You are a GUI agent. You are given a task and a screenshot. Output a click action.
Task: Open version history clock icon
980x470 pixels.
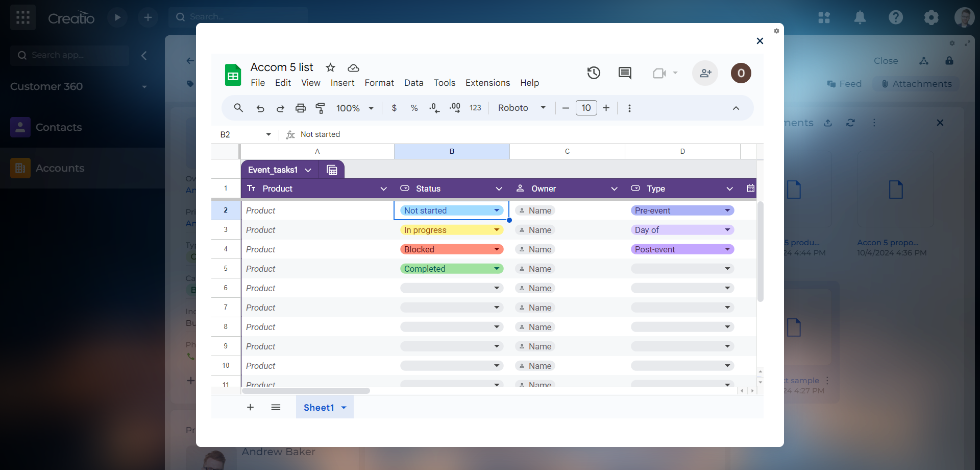click(x=593, y=73)
